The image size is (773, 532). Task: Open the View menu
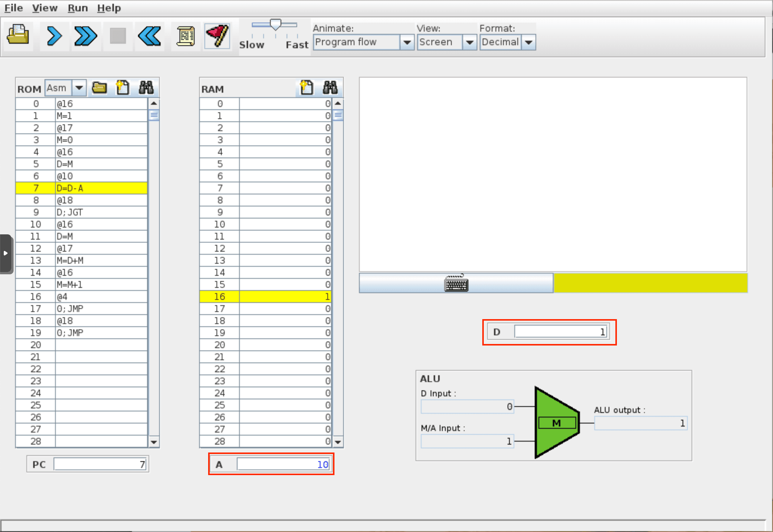44,8
